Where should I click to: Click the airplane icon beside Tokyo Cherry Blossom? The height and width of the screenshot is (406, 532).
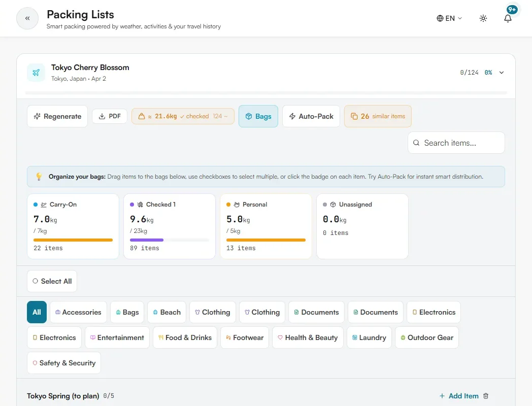36,73
